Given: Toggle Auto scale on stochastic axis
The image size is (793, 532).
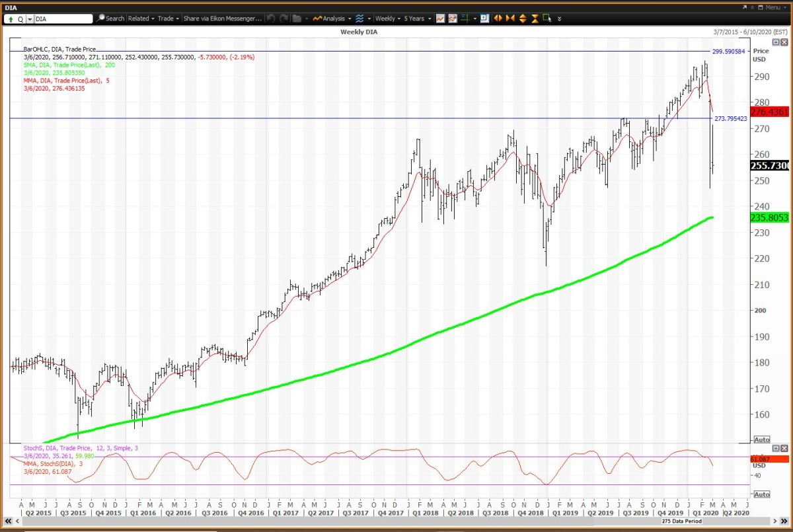Looking at the screenshot, I should 762,494.
